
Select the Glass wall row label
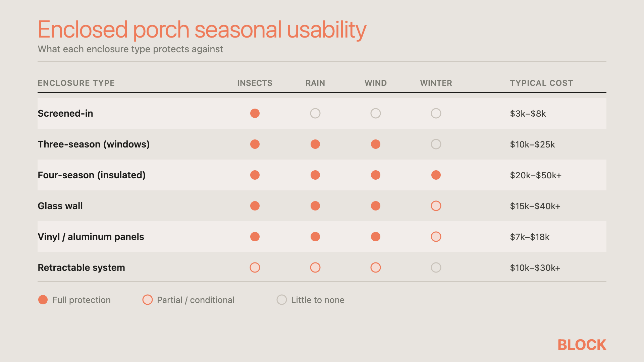point(60,206)
